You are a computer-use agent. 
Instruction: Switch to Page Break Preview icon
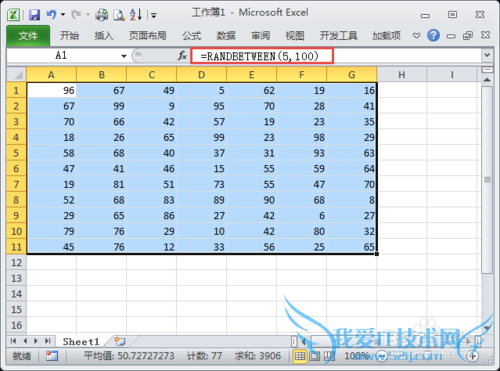point(329,356)
